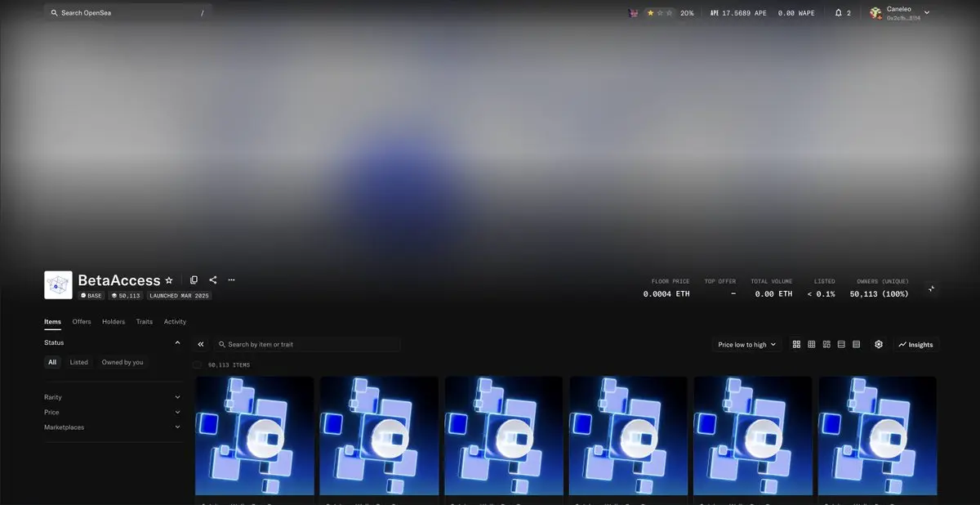
Task: Click the LAUNCHED MAR 2025 badge
Action: [x=179, y=295]
